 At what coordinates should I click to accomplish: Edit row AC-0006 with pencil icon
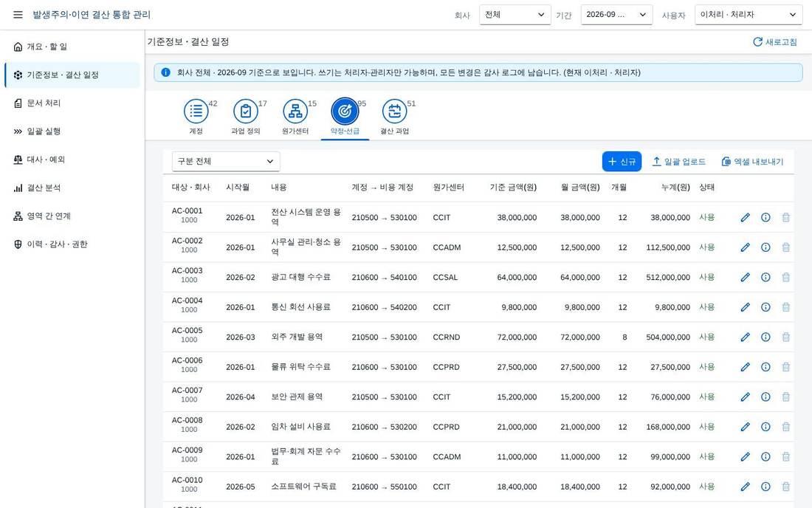coord(746,367)
